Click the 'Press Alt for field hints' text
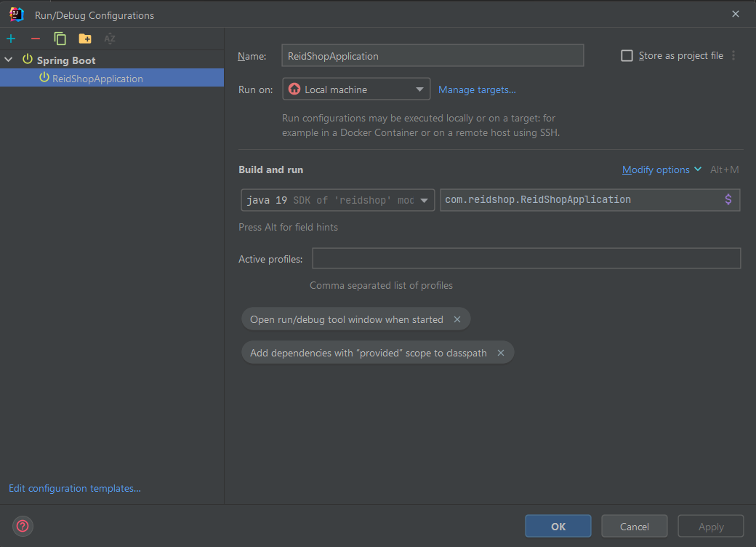This screenshot has width=756, height=547. point(289,227)
